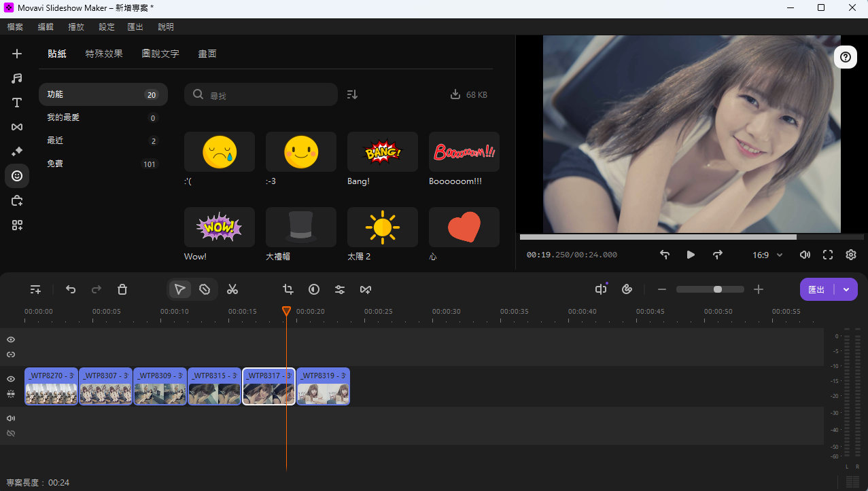The image size is (868, 491).
Task: Open the color adjustment tool
Action: click(x=314, y=289)
